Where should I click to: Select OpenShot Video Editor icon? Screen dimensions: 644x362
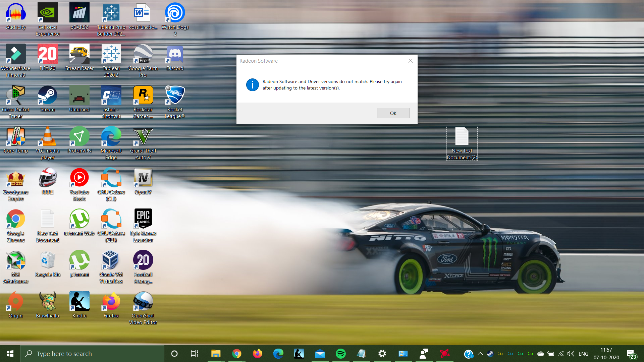(143, 308)
